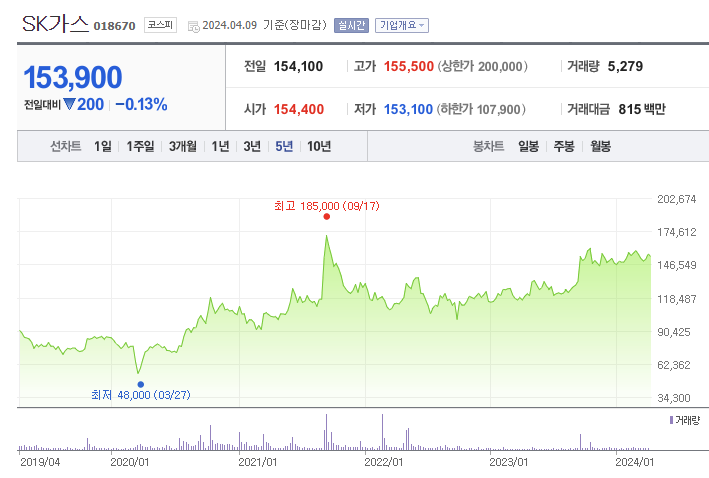This screenshot has width=709, height=478.
Task: Click the 실시간 button
Action: [x=351, y=25]
